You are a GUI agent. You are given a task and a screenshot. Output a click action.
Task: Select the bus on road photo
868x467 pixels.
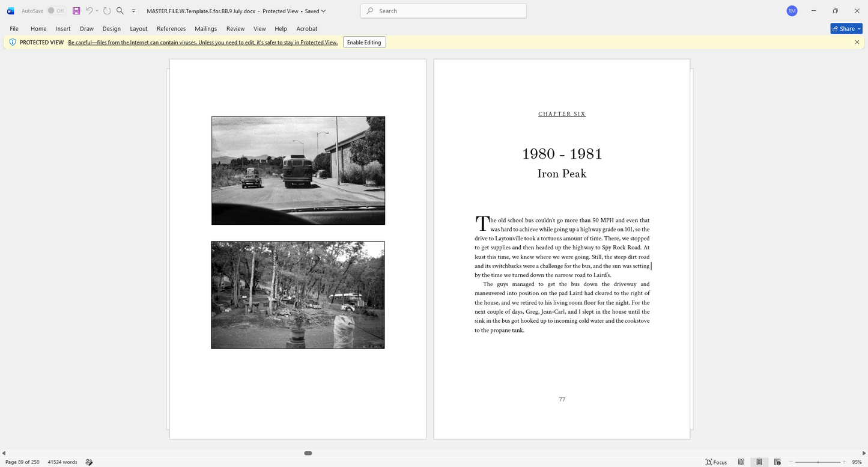(298, 170)
